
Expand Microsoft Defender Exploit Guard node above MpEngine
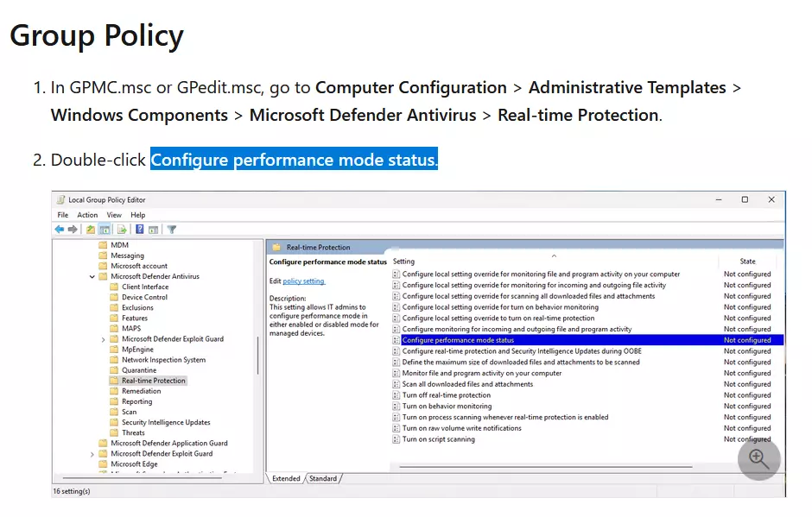pyautogui.click(x=103, y=339)
